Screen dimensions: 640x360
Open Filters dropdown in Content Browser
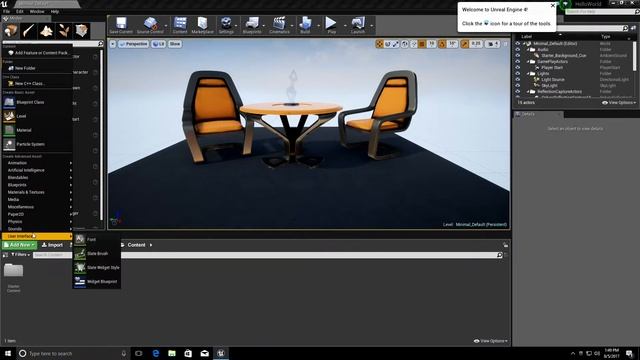[20, 255]
